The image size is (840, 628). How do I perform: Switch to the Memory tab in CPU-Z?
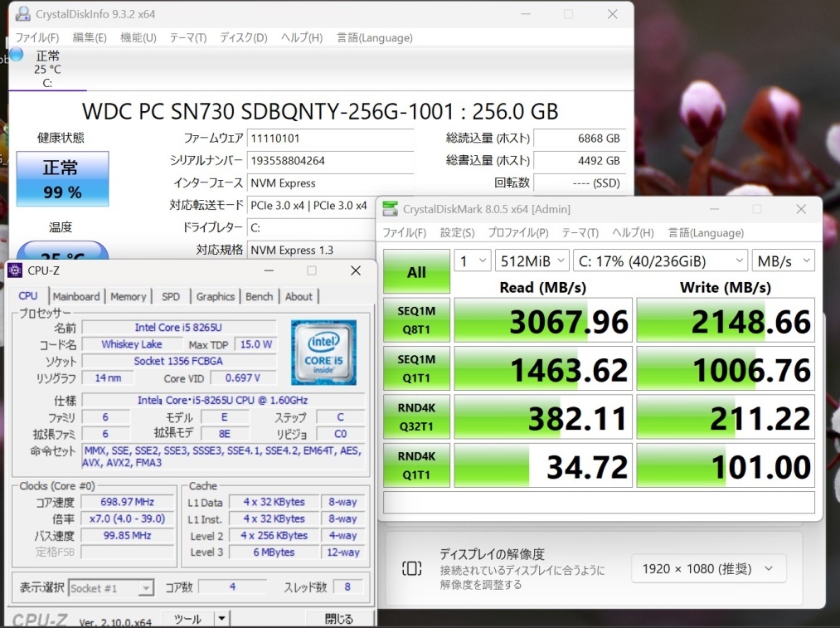coord(128,296)
